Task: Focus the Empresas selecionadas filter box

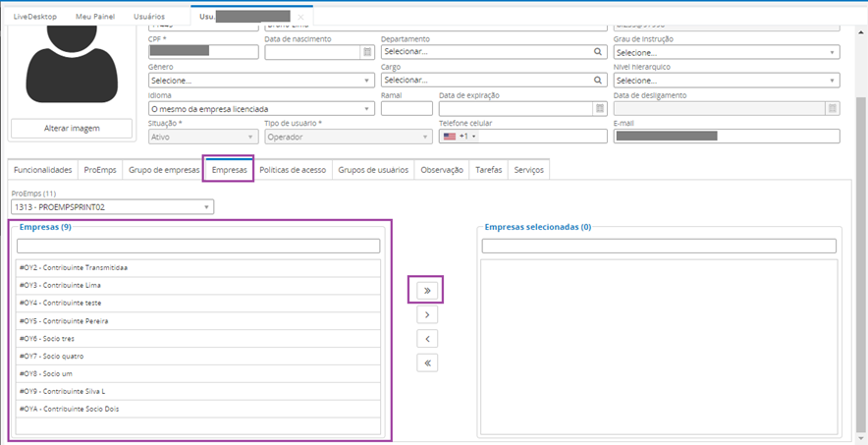Action: click(x=659, y=246)
